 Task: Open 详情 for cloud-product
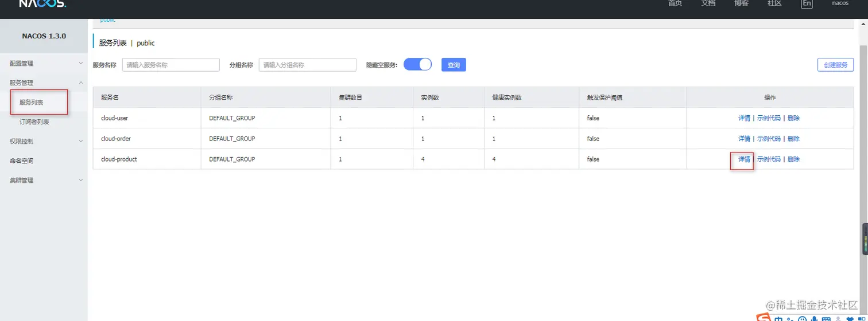pos(744,159)
